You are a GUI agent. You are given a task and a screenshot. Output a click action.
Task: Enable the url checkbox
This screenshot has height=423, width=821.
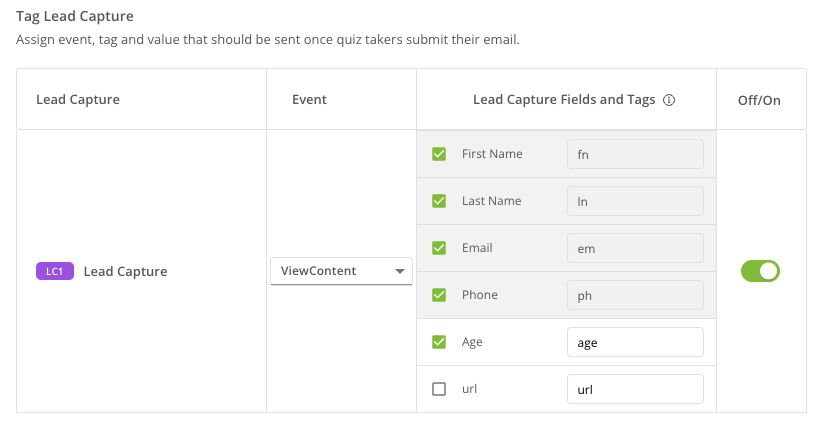click(x=439, y=389)
